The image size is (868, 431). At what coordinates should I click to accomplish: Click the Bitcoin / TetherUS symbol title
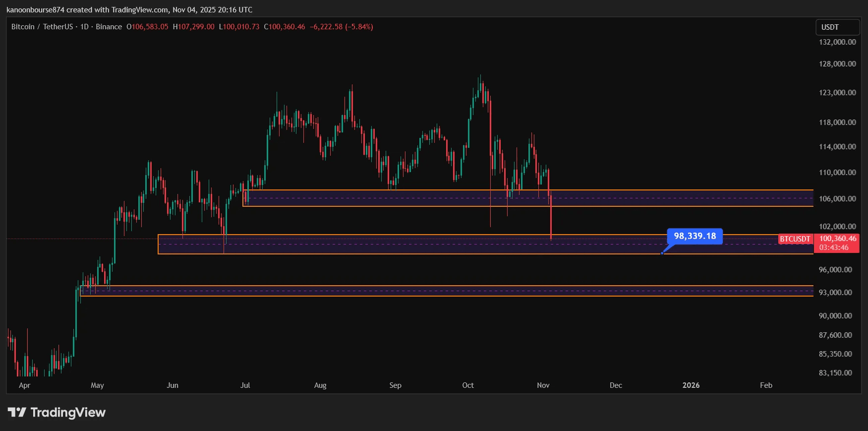point(42,27)
